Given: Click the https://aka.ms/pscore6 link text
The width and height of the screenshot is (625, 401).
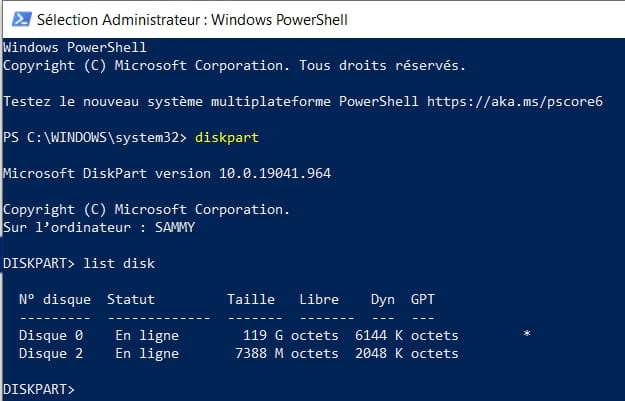Looking at the screenshot, I should (x=515, y=102).
